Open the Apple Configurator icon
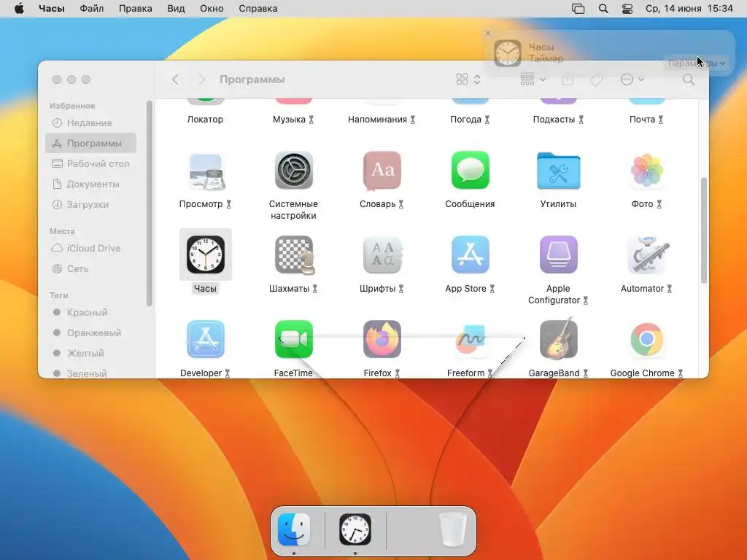The width and height of the screenshot is (747, 560). 558,254
